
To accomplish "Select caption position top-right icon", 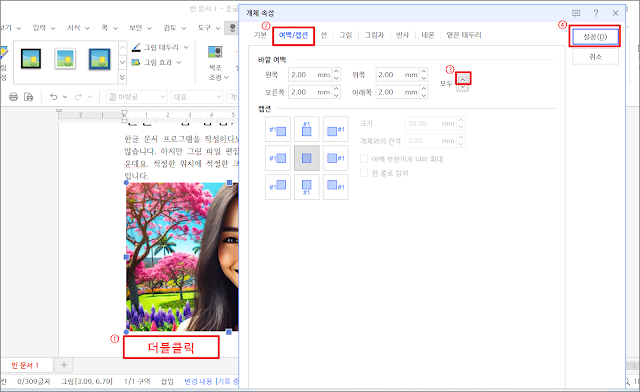I will click(x=336, y=129).
